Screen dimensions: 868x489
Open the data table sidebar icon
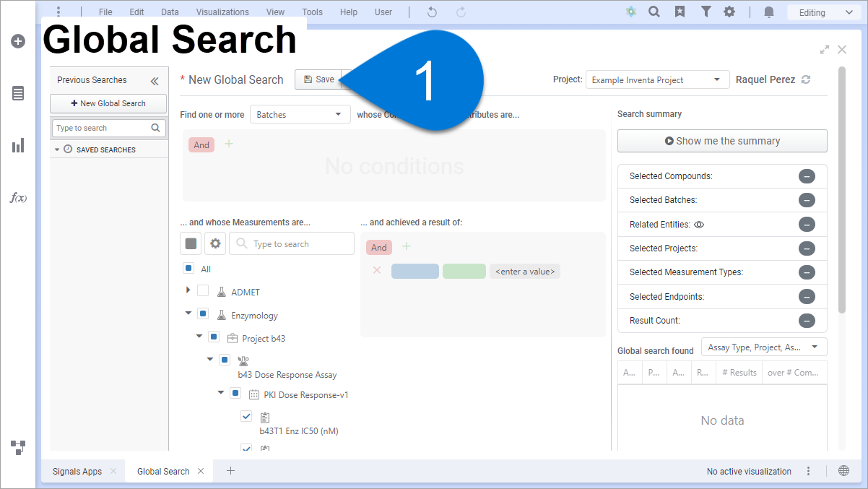coord(18,93)
